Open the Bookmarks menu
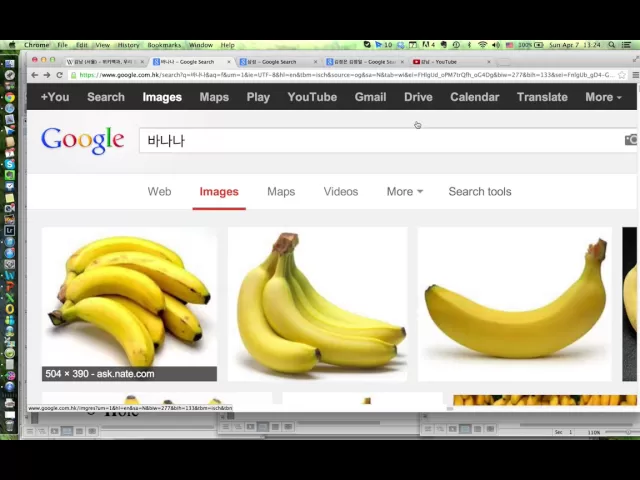This screenshot has width=640, height=480. (x=164, y=45)
